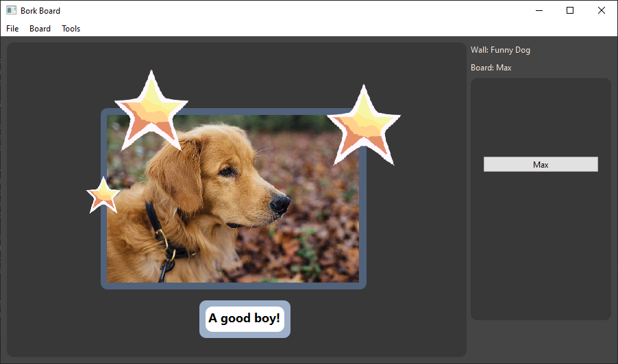Close the Bork Board window

602,10
